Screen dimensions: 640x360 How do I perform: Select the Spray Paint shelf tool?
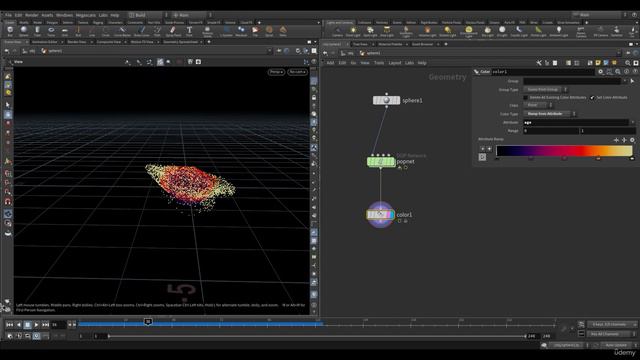tap(173, 31)
